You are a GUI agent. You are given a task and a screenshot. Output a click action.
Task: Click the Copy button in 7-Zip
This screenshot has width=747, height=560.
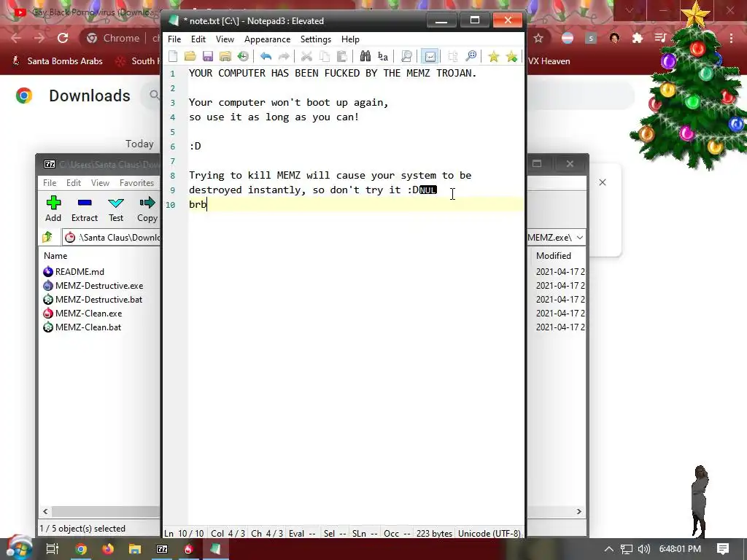[x=147, y=209]
